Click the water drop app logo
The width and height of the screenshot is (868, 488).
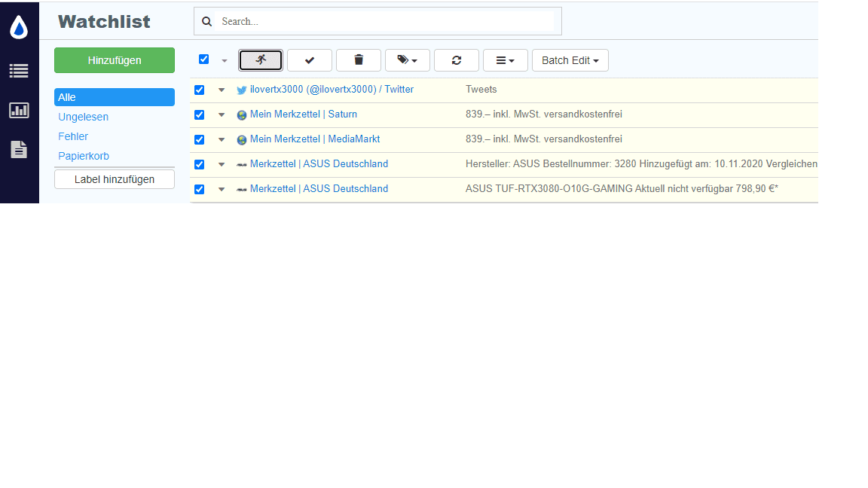19,27
